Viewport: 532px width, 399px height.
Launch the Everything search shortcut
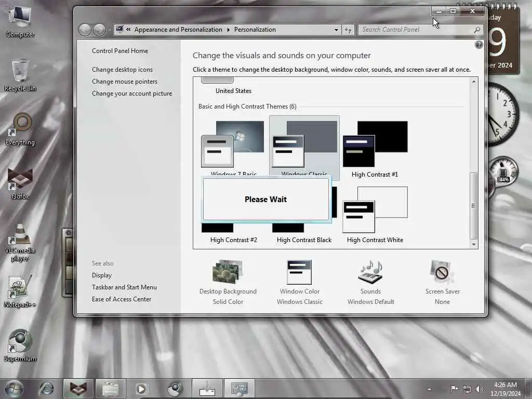coord(20,129)
